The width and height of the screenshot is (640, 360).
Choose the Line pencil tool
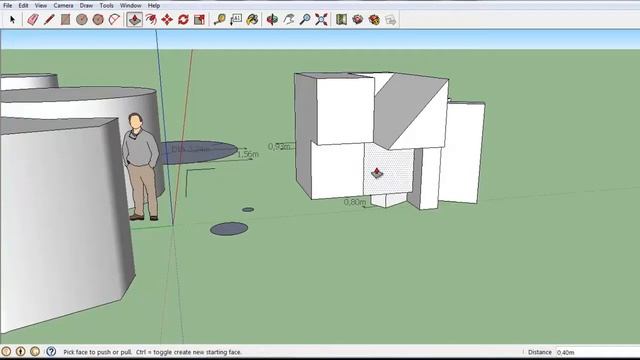(49, 19)
